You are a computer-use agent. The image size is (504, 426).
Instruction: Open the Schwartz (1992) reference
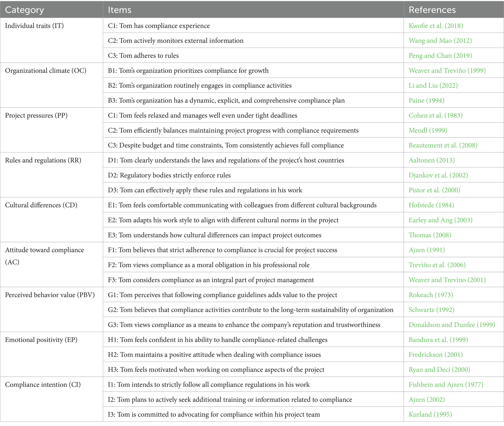click(x=432, y=310)
